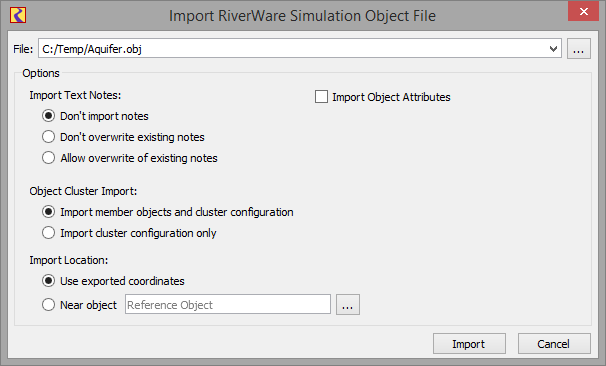
Task: Click the Import button
Action: pyautogui.click(x=469, y=344)
